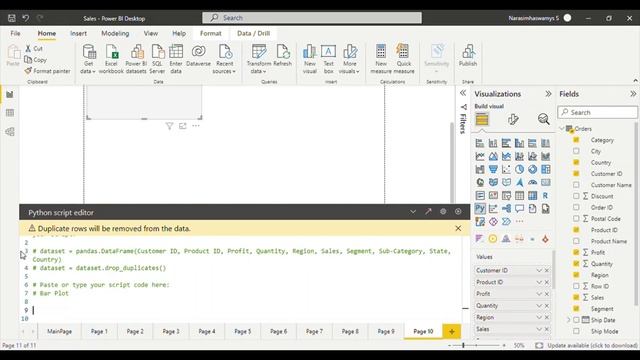Check the City field
640x360 pixels.
point(576,151)
